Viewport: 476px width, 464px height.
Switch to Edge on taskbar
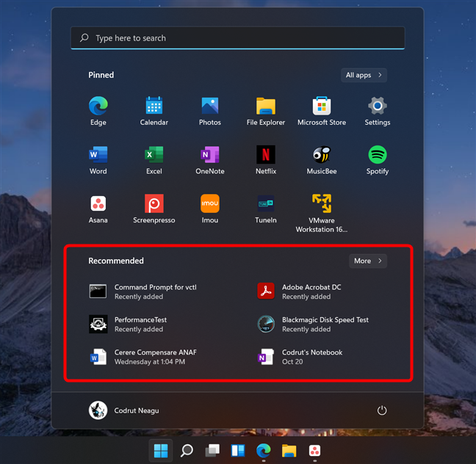[263, 450]
